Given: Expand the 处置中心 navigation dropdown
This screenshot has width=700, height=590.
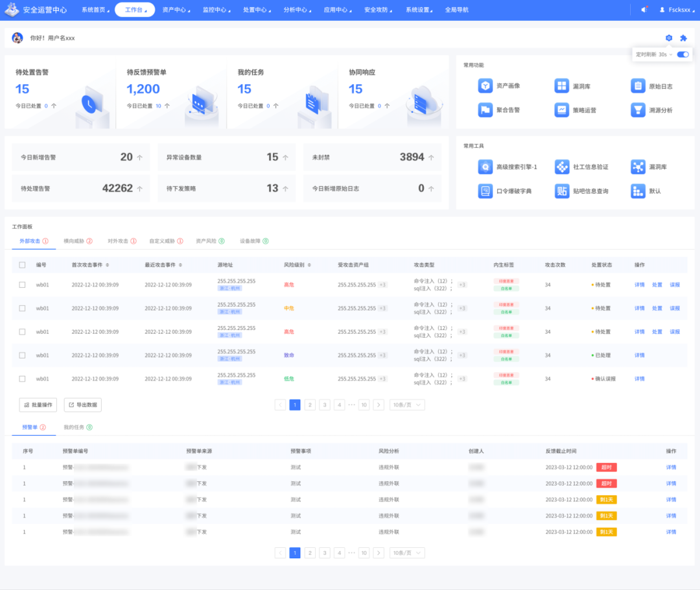Looking at the screenshot, I should coord(257,10).
